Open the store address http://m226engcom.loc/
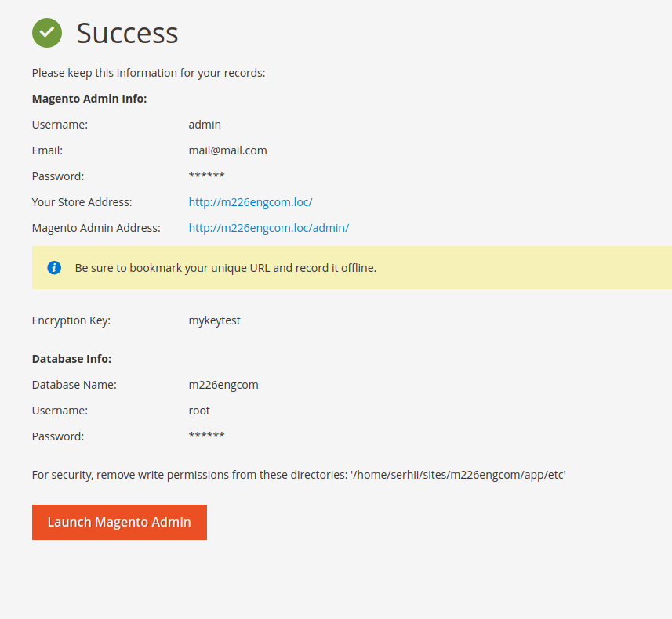 coord(250,201)
